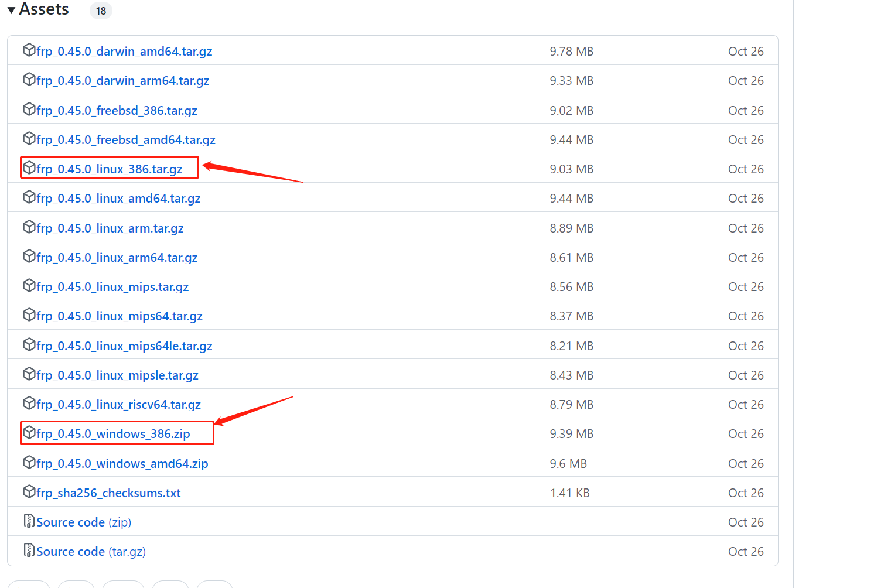
Task: Select the 8.21 MB size value
Action: [571, 346]
